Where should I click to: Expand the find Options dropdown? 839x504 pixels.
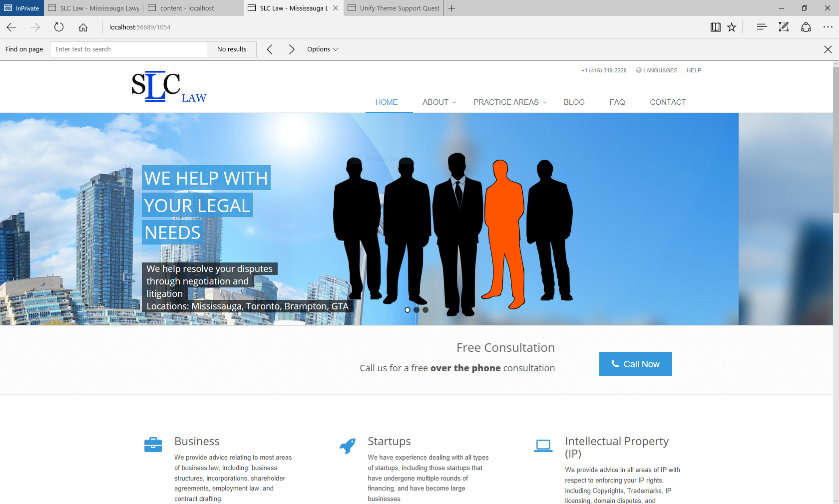tap(323, 49)
